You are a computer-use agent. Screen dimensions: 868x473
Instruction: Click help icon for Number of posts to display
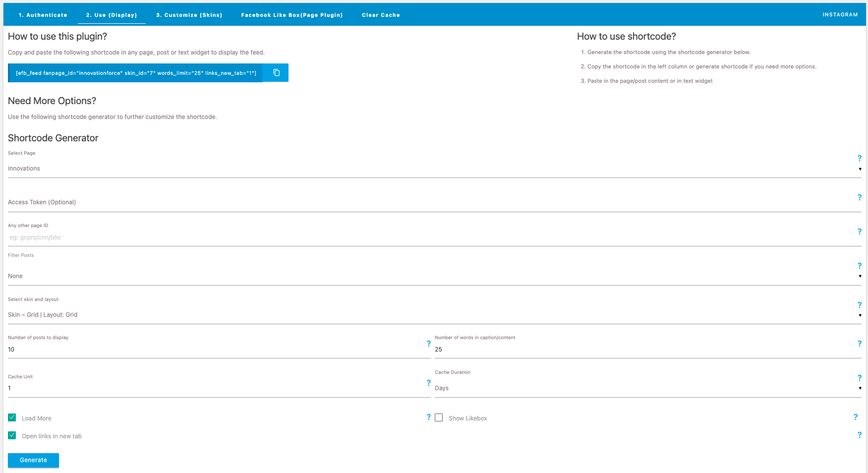pyautogui.click(x=429, y=344)
